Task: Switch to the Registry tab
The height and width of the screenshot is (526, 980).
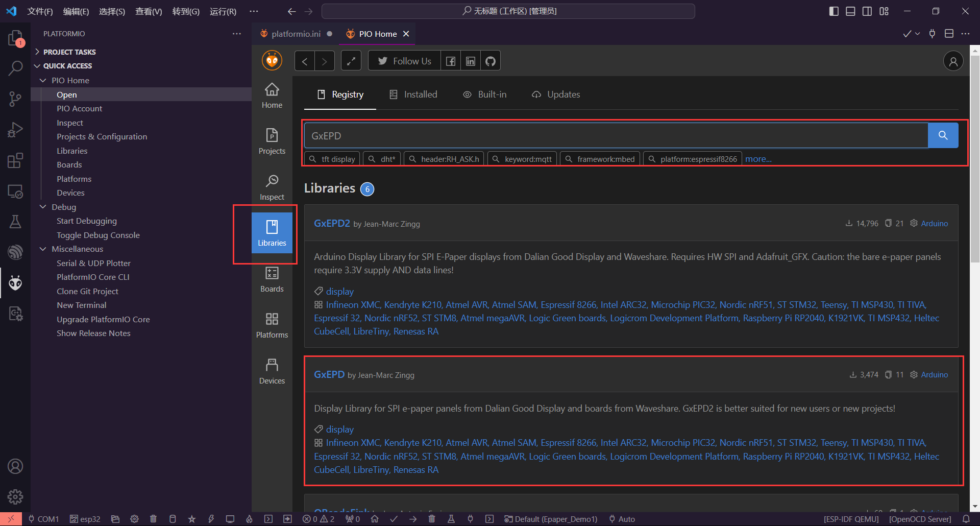Action: [340, 94]
